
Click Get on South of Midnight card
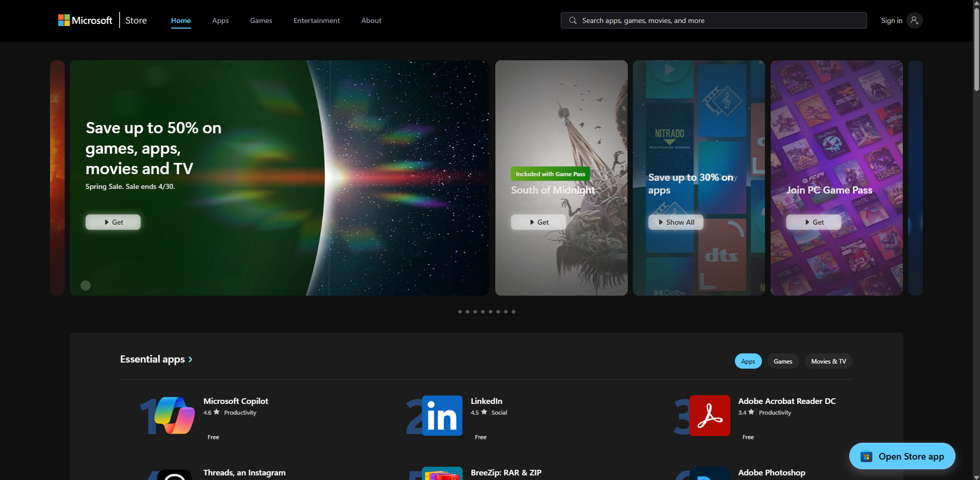[x=538, y=222]
